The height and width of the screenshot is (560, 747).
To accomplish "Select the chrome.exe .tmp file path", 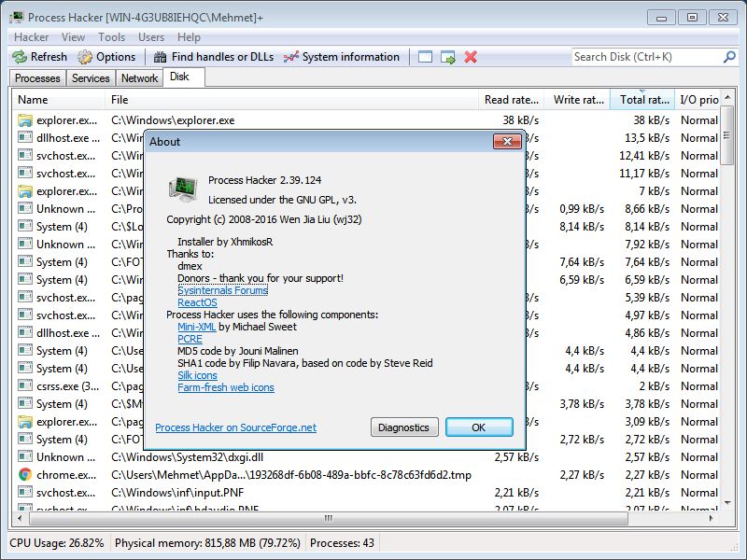I will [291, 475].
